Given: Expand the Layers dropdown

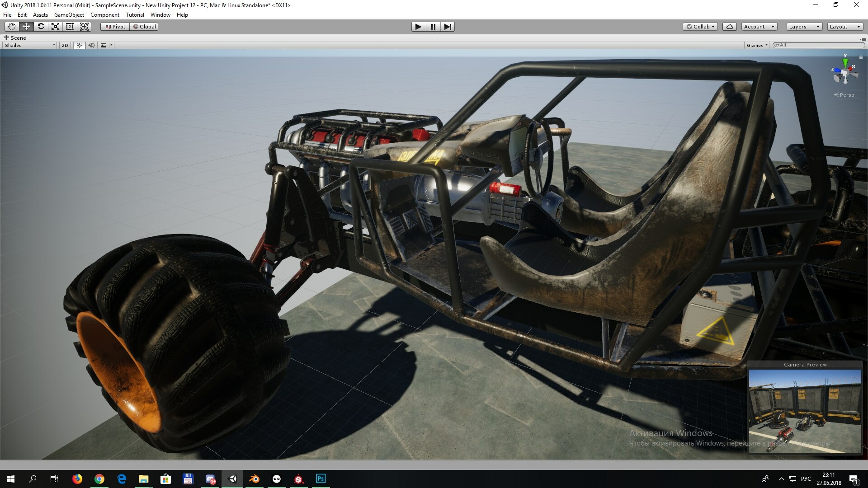Looking at the screenshot, I should [804, 27].
